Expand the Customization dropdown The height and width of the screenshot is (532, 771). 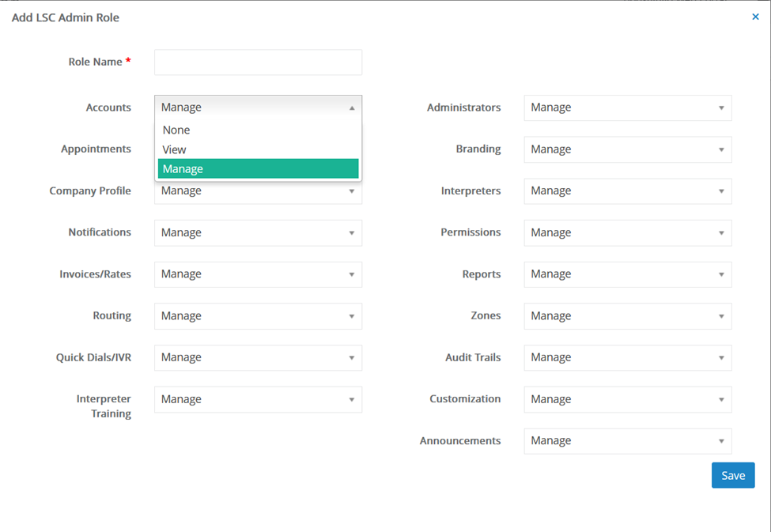pos(628,400)
